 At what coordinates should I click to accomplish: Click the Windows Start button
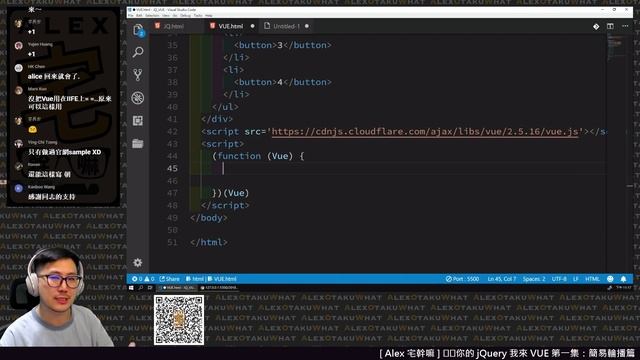[x=131, y=288]
